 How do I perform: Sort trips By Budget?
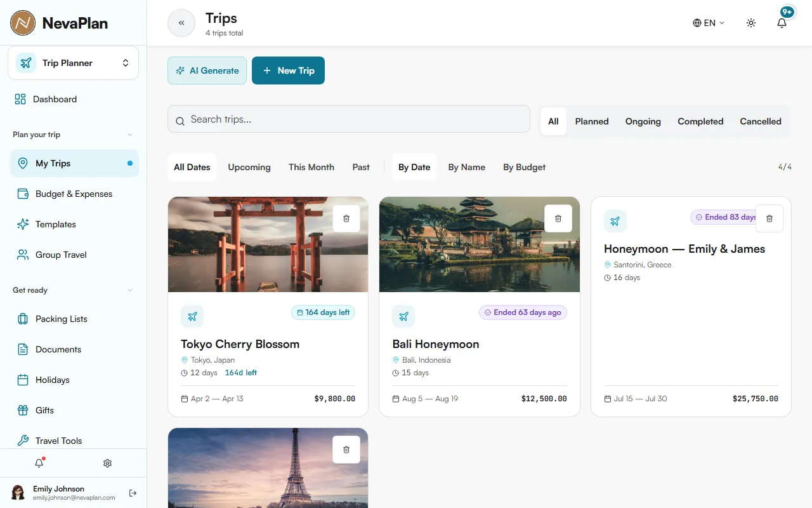[525, 167]
